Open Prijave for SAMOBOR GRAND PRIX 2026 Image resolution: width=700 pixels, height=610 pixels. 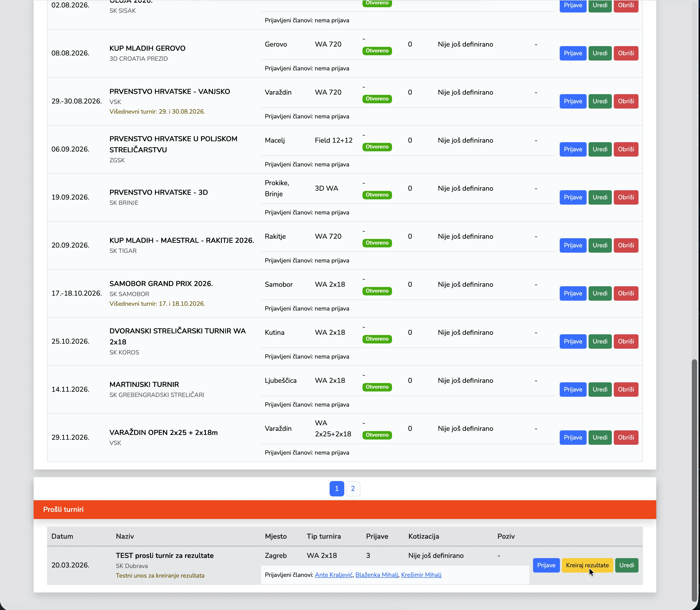tap(573, 293)
